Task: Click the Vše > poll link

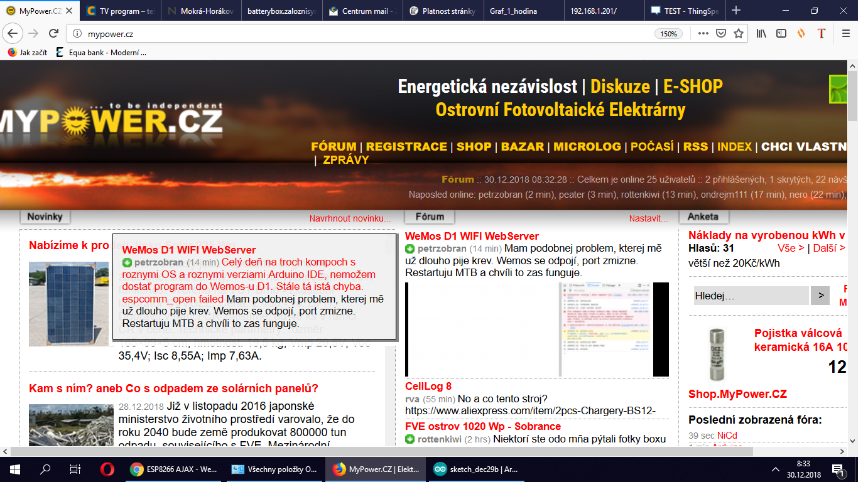Action: tap(791, 249)
